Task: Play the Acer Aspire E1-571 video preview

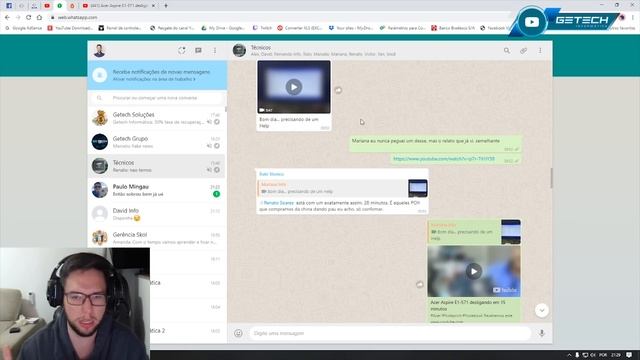Action: point(474,271)
